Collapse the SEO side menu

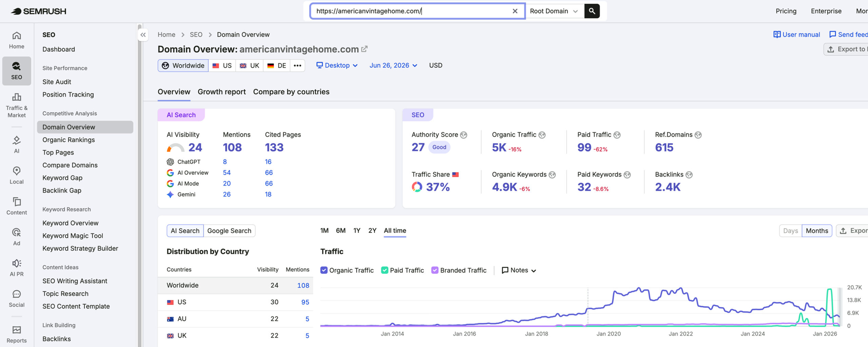(x=143, y=35)
